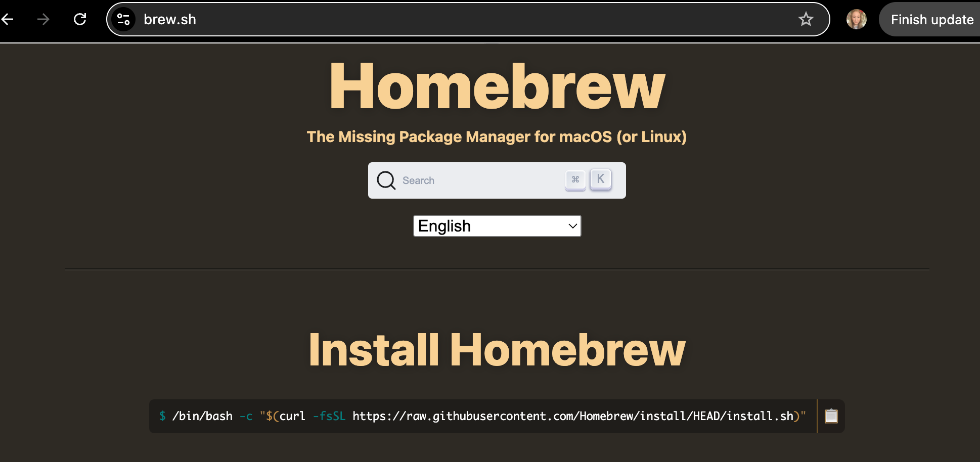The width and height of the screenshot is (980, 462).
Task: Click the K key shortcut badge
Action: tap(601, 179)
